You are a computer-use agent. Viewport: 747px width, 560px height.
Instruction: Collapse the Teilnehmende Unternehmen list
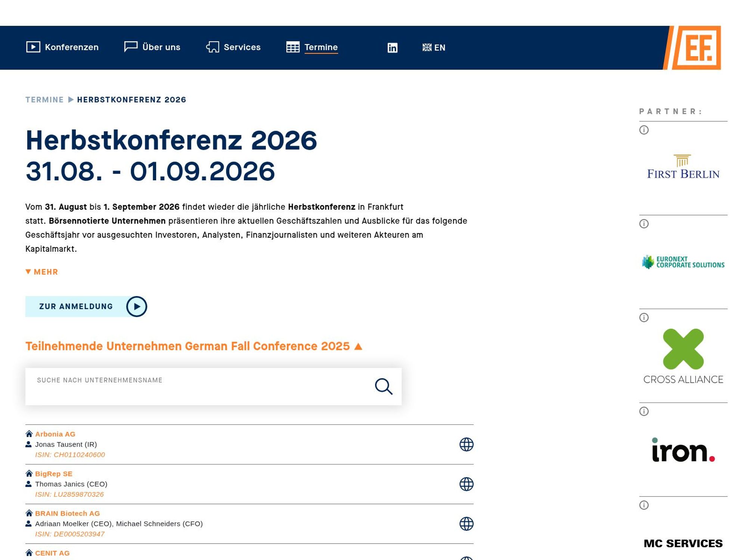[358, 346]
